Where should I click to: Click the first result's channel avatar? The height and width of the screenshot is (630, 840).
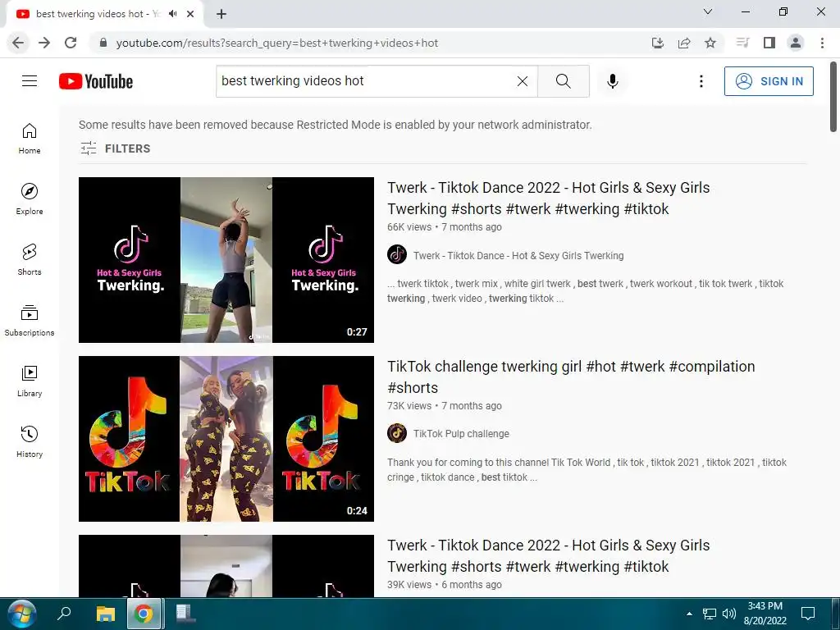pos(397,254)
